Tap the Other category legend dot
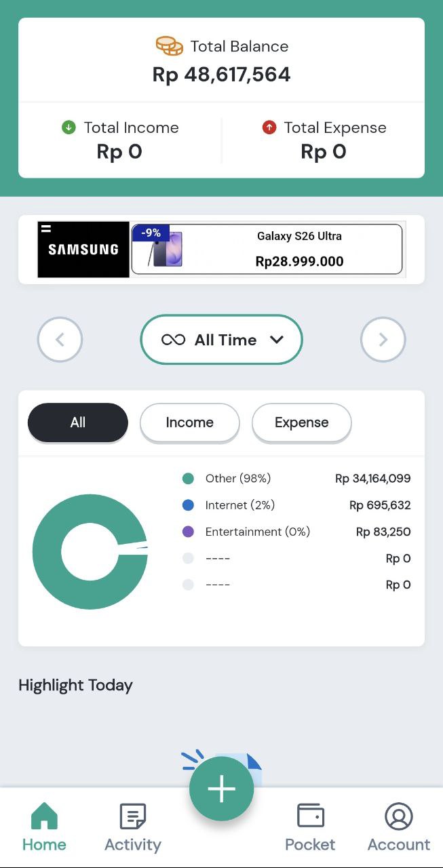 click(188, 478)
